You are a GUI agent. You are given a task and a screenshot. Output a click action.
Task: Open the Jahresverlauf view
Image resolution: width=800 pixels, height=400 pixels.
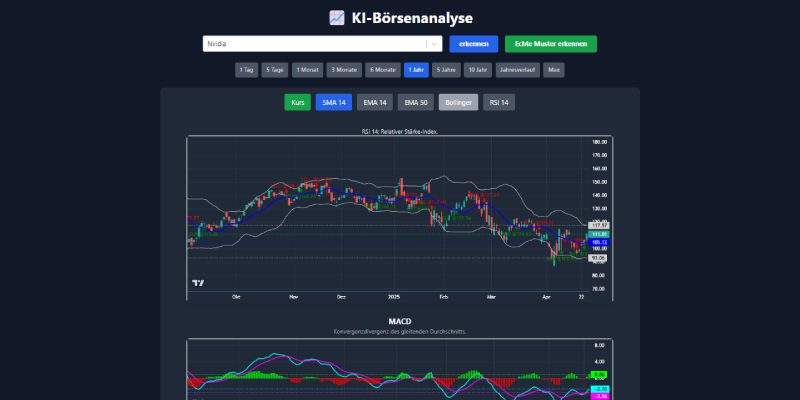(517, 70)
